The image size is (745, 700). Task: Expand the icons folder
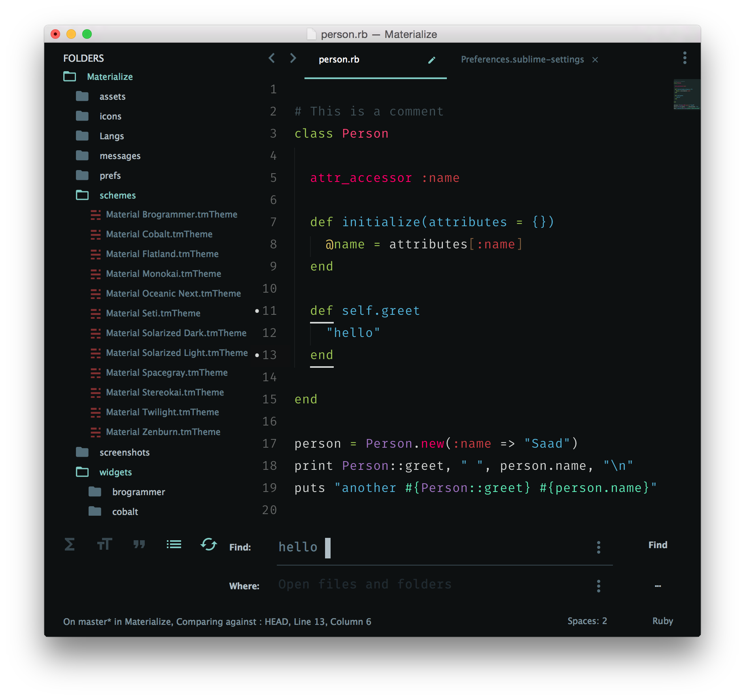98,116
